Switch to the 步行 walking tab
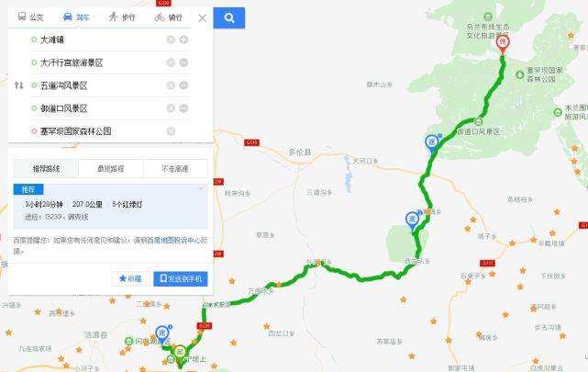This screenshot has height=372, width=588. click(x=122, y=17)
